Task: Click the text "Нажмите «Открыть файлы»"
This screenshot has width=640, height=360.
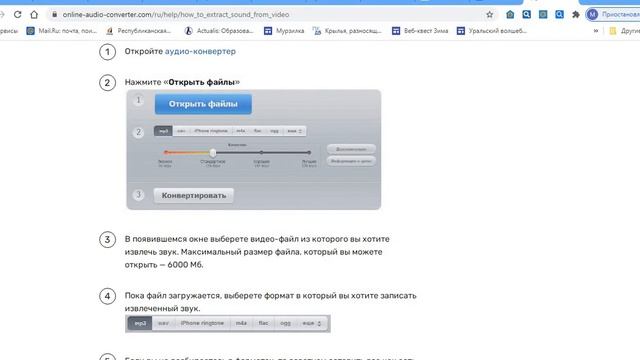Action: [x=182, y=82]
